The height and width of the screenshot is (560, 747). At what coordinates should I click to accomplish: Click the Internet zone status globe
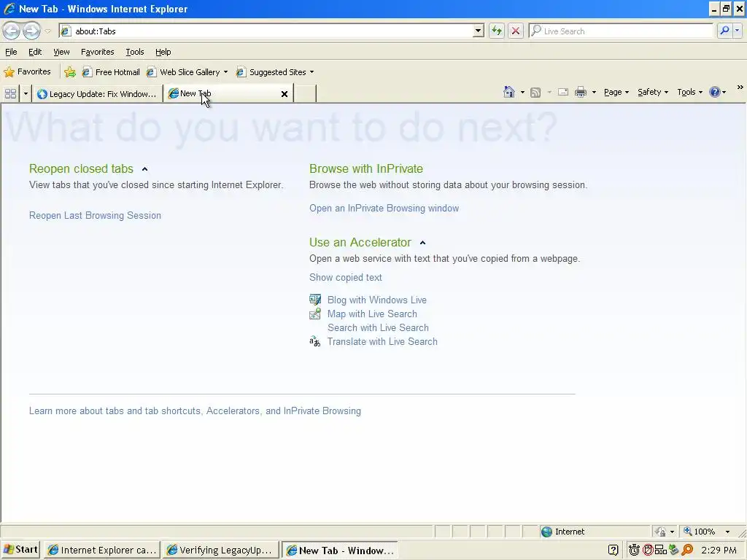547,532
